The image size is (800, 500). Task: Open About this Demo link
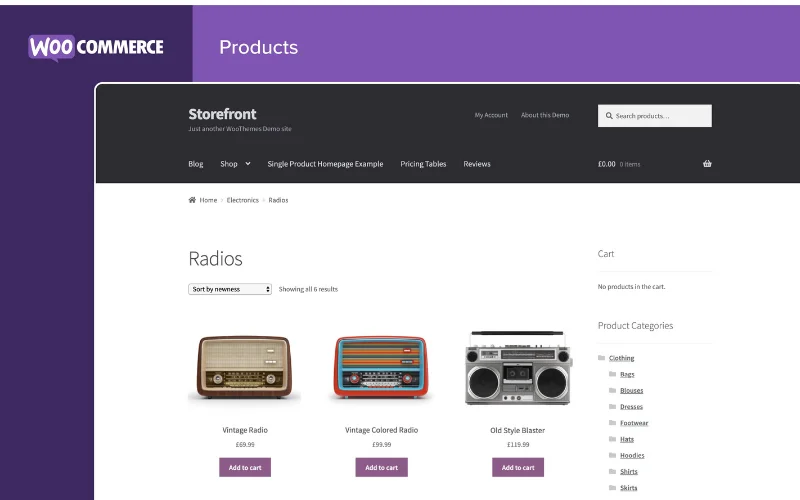click(x=545, y=115)
